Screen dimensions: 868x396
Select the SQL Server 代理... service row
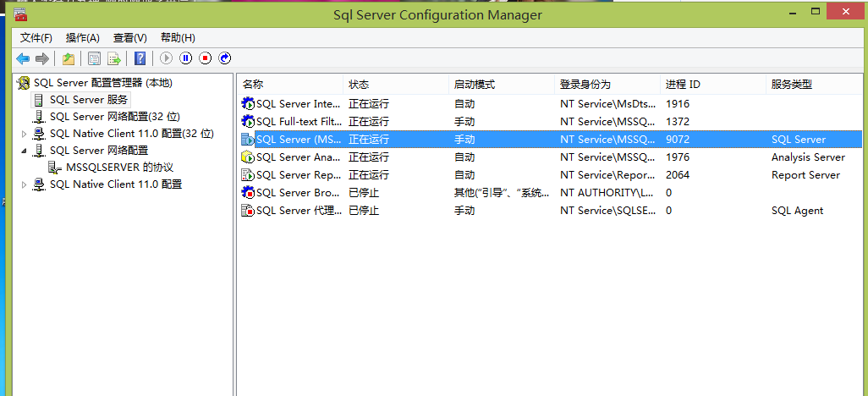(x=552, y=211)
